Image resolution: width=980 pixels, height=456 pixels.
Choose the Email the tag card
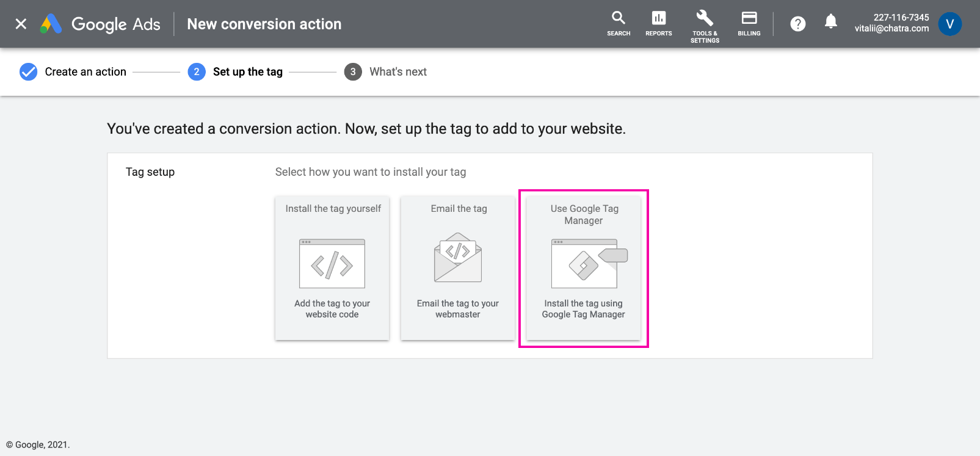[x=458, y=267]
